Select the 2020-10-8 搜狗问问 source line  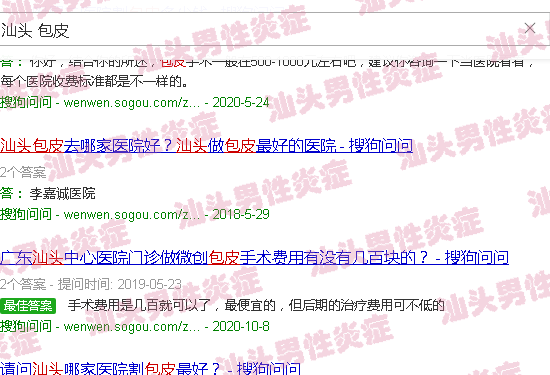pyautogui.click(x=135, y=326)
